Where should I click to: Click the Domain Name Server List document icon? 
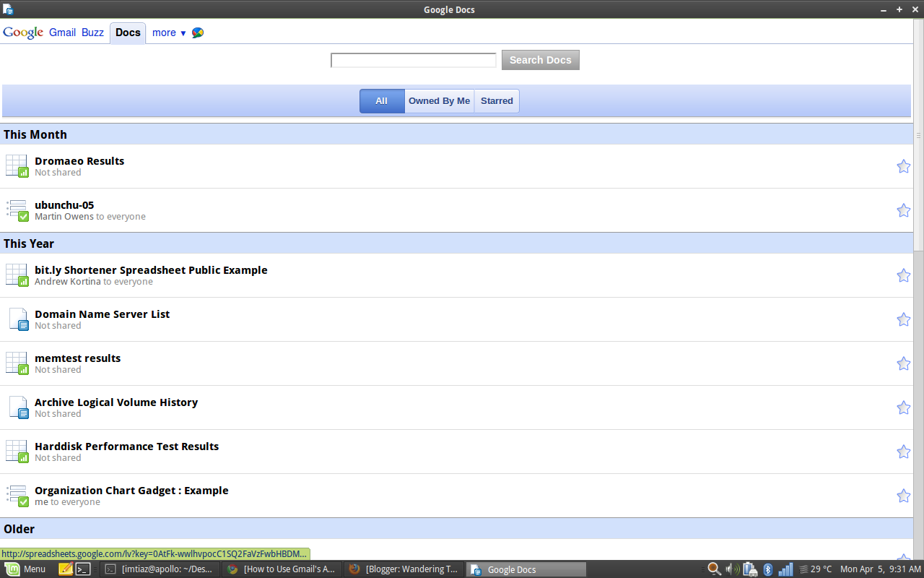18,319
